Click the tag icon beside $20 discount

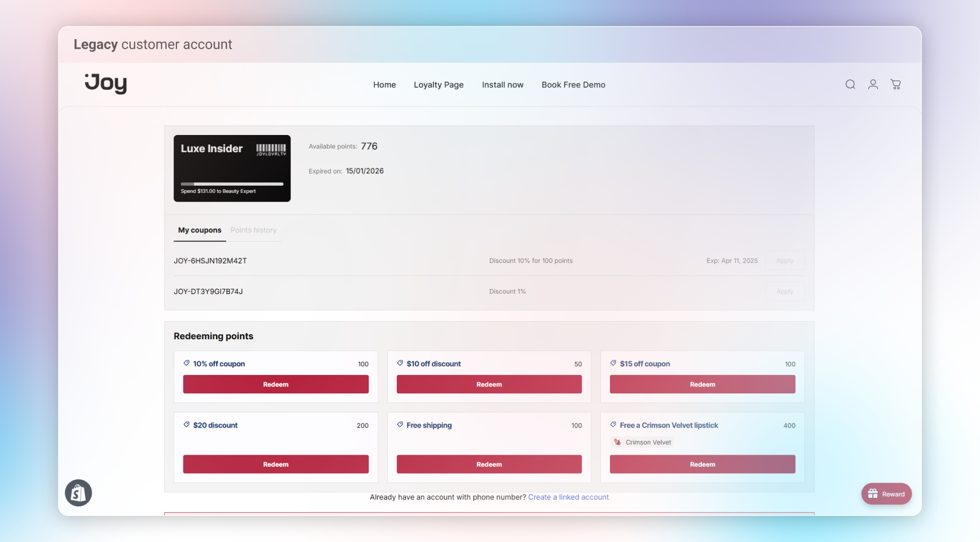[187, 425]
